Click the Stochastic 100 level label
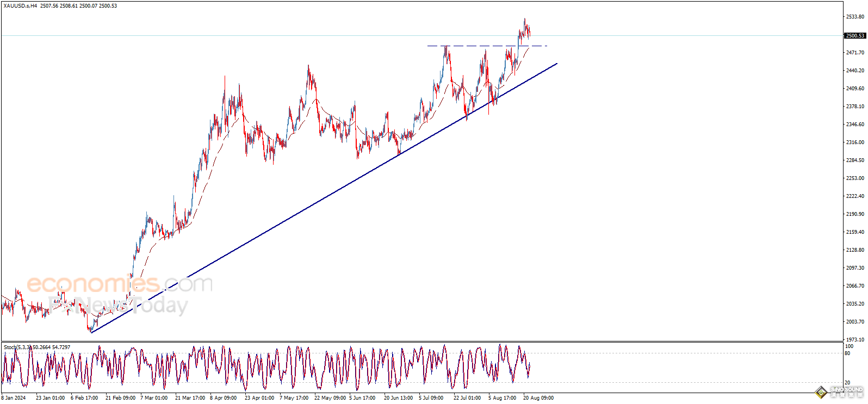This screenshot has height=404, width=868. click(x=850, y=346)
